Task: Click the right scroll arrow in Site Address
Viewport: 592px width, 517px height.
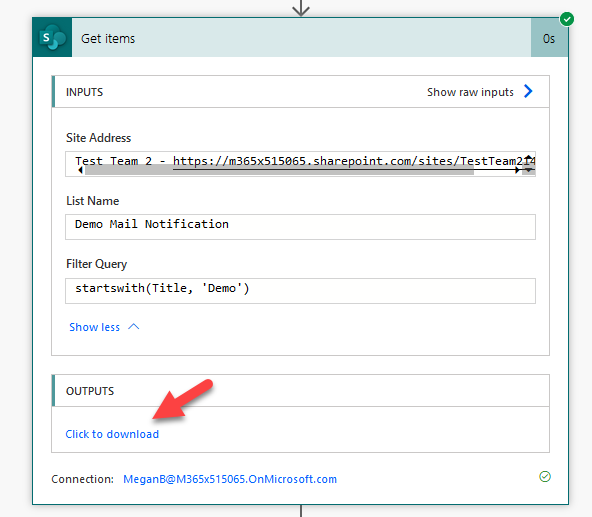Action: pyautogui.click(x=517, y=170)
